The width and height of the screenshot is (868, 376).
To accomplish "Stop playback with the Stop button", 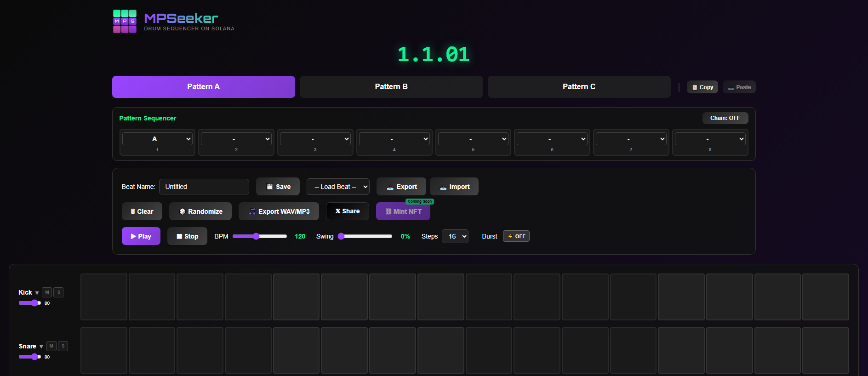I will click(x=187, y=236).
